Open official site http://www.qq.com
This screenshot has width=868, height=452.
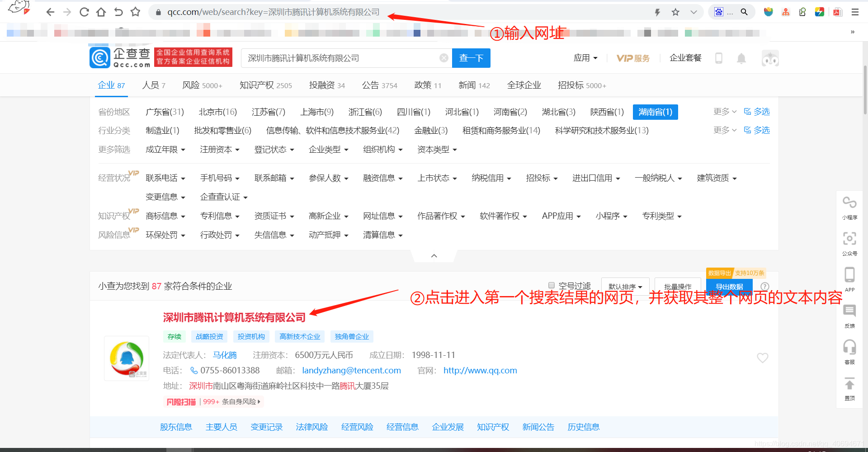click(480, 370)
